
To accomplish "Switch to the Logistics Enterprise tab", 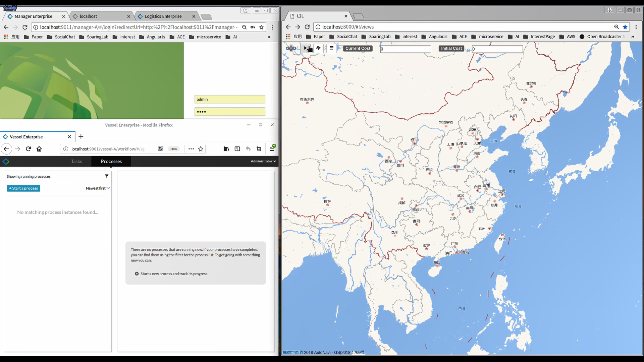I will coord(163,16).
